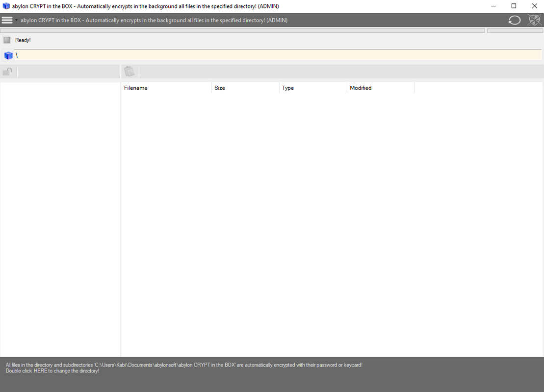This screenshot has height=392, width=544.
Task: Minimize the abylon CRYPT in the BOX window
Action: pyautogui.click(x=493, y=6)
